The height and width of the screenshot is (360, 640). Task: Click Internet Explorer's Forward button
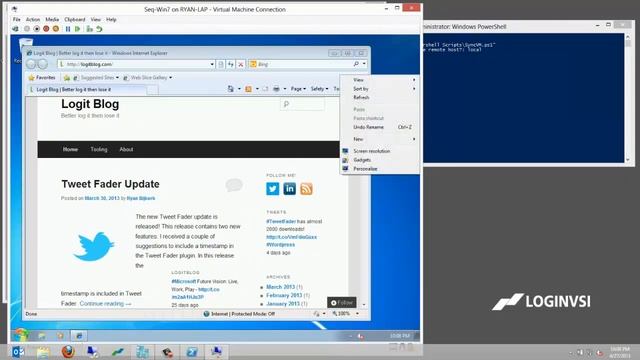coord(42,64)
